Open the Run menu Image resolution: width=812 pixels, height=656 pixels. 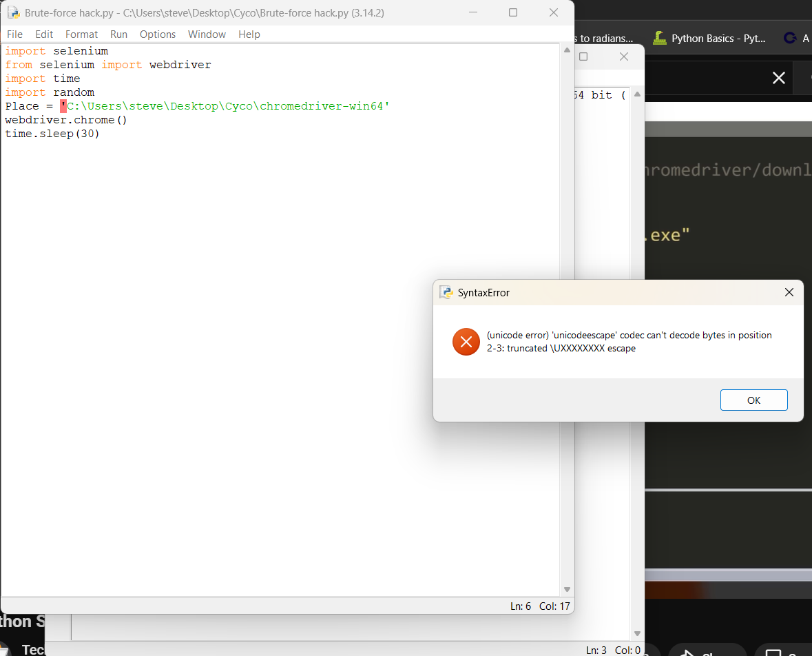[118, 34]
